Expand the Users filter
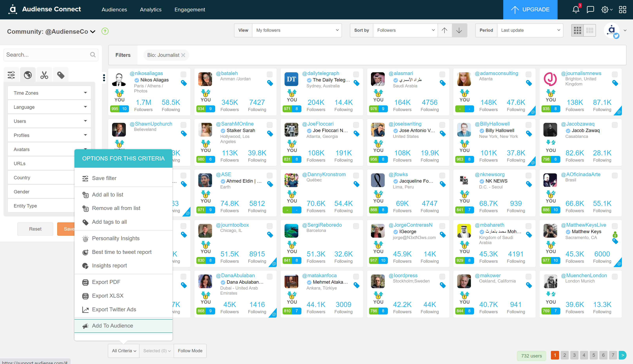 [50, 121]
